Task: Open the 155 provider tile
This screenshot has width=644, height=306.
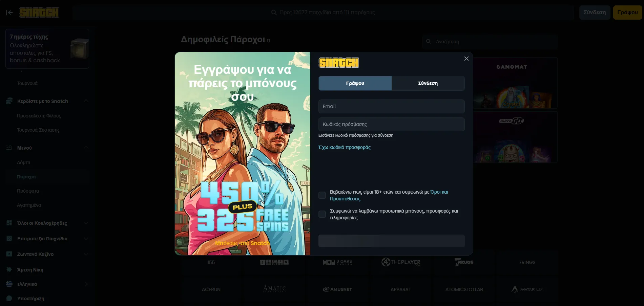Action: click(x=211, y=262)
